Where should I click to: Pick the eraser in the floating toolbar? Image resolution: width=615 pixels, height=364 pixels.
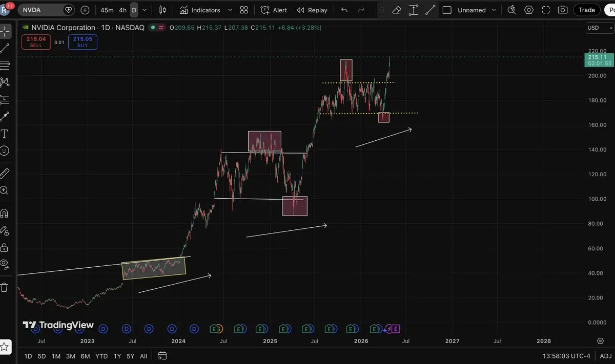tap(397, 10)
